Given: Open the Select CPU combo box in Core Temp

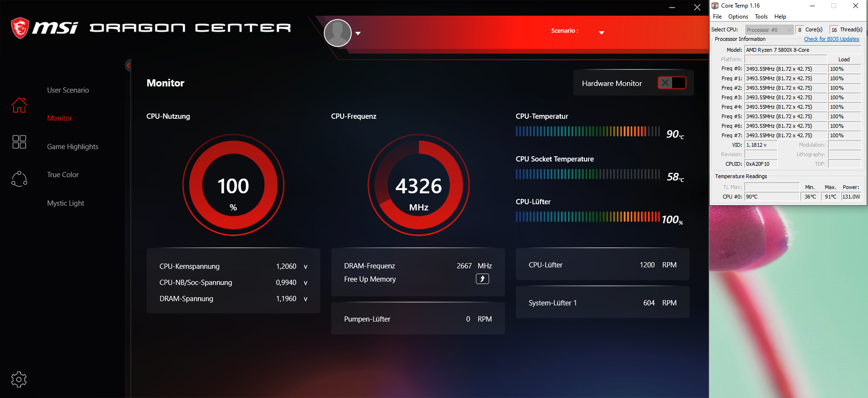Looking at the screenshot, I should coord(769,29).
